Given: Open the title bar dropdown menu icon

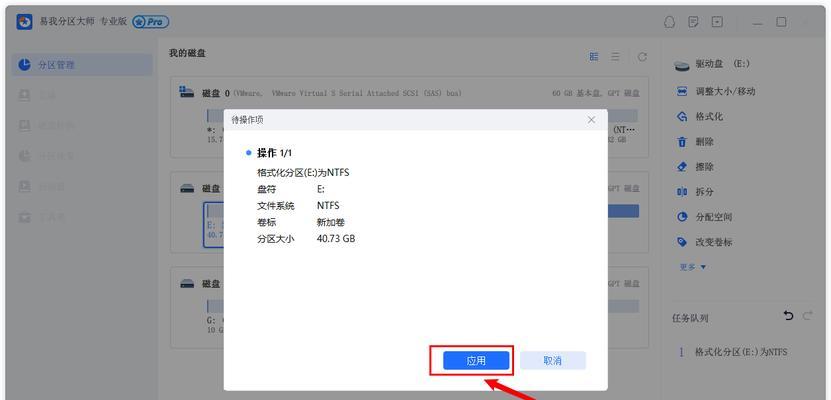Looking at the screenshot, I should click(717, 22).
